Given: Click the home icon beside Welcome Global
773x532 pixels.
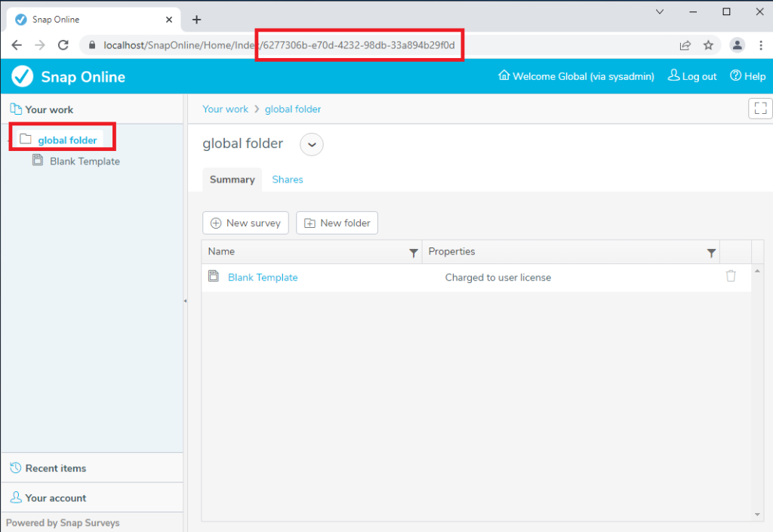Looking at the screenshot, I should tap(502, 76).
